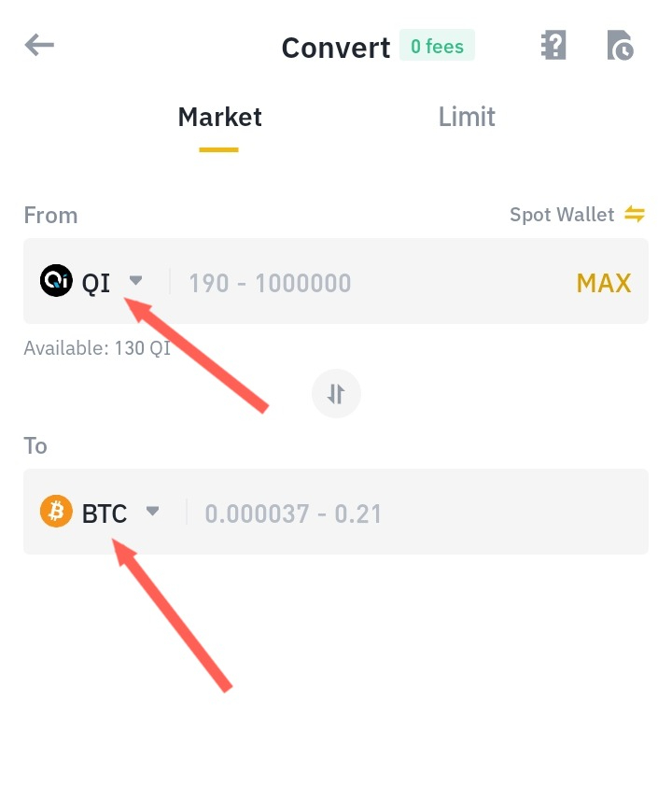Tap the green 0 fees badge
This screenshot has width=672, height=802.
tap(437, 45)
